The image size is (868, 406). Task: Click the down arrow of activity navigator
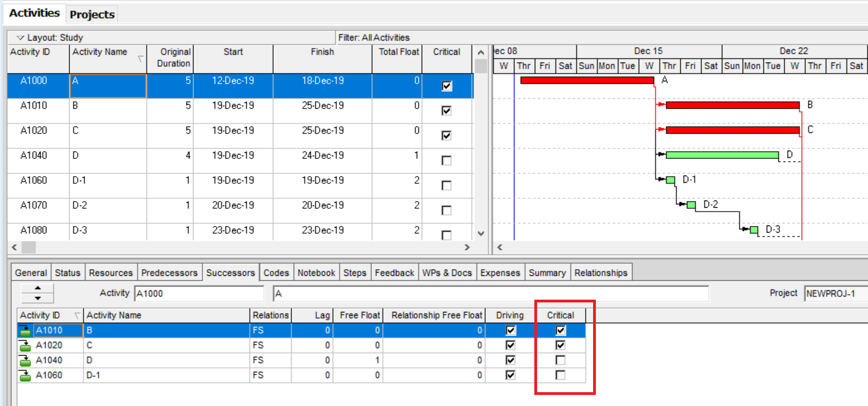(37, 298)
